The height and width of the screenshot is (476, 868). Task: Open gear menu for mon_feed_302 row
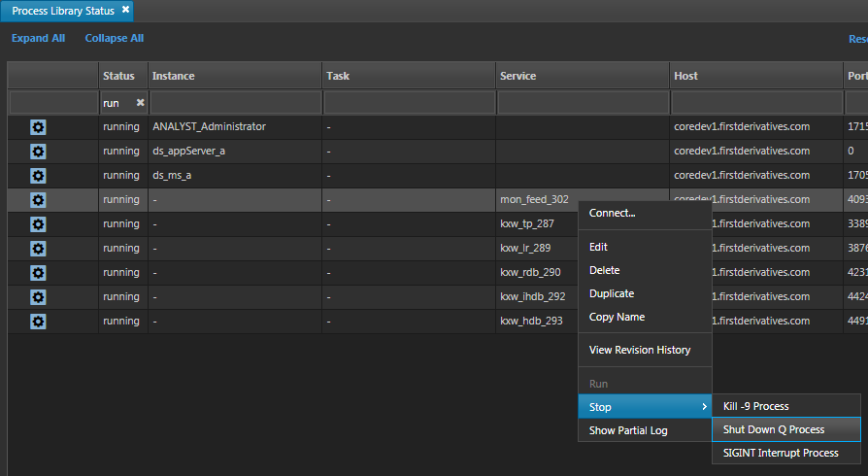(38, 200)
